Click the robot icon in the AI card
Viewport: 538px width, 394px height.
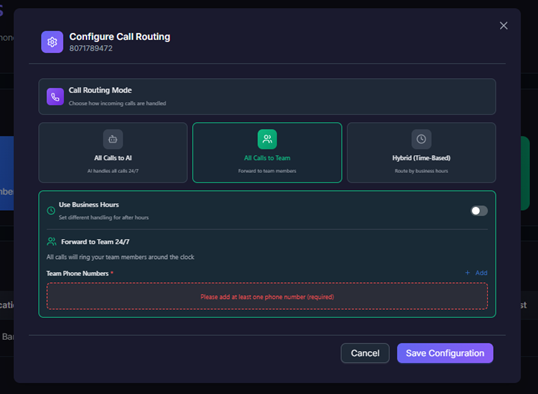[113, 139]
